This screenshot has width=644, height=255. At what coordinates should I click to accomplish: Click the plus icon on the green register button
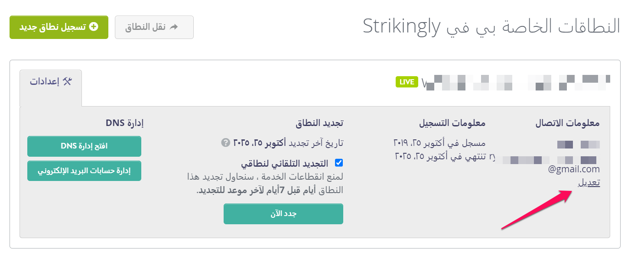click(x=93, y=26)
